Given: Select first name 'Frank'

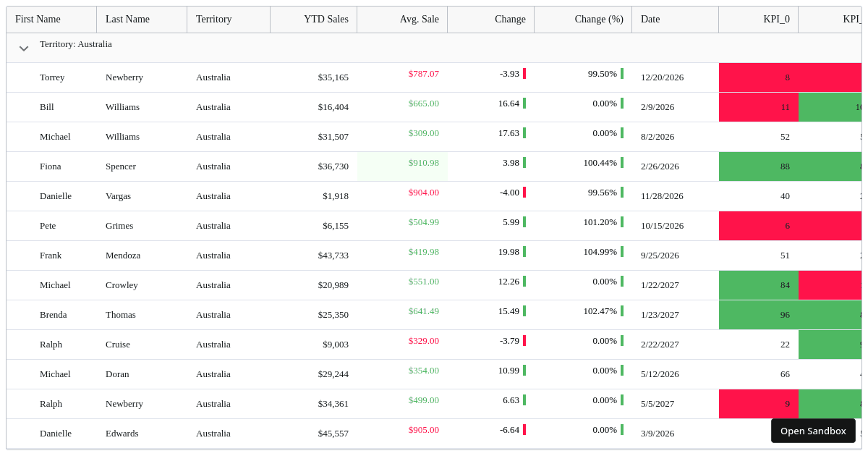Looking at the screenshot, I should click(51, 256).
